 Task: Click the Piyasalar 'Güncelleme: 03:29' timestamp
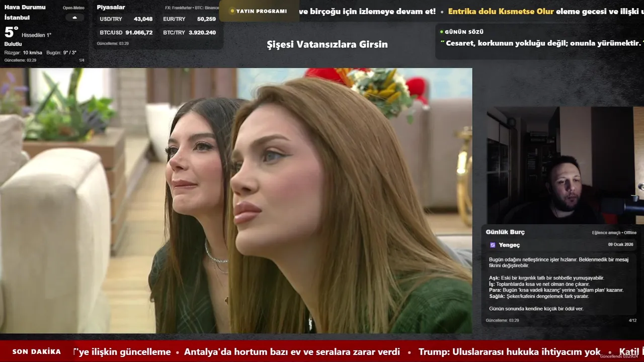113,44
